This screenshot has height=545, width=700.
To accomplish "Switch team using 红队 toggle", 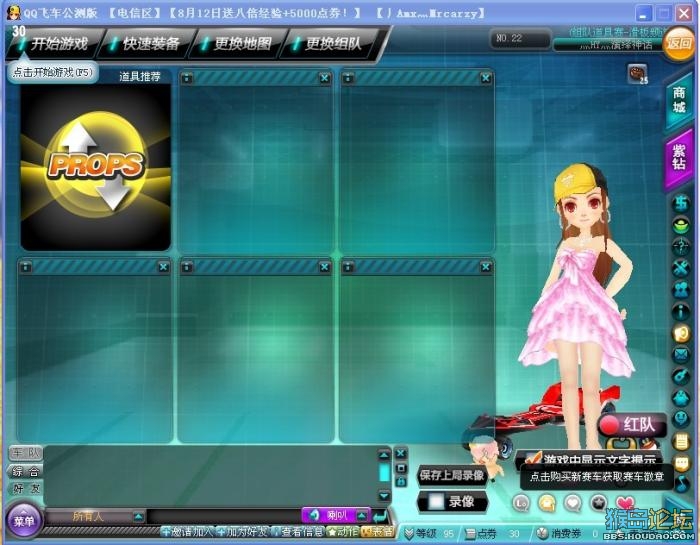I will pyautogui.click(x=631, y=425).
